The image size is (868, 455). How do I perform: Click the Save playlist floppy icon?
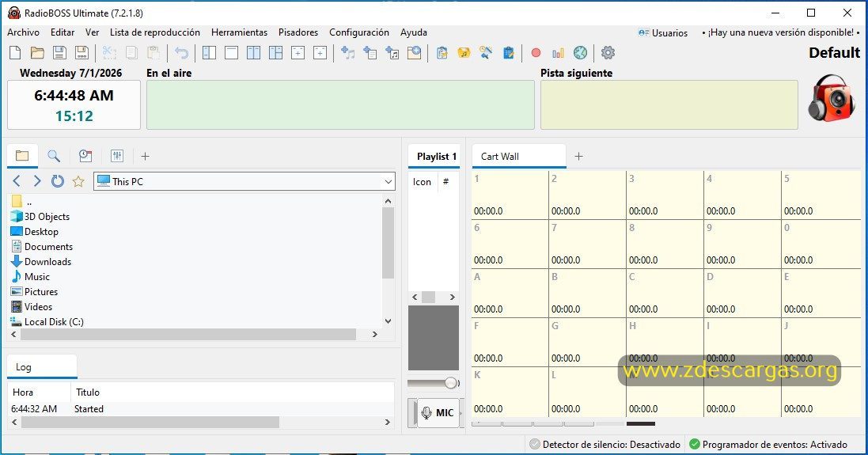tap(60, 52)
